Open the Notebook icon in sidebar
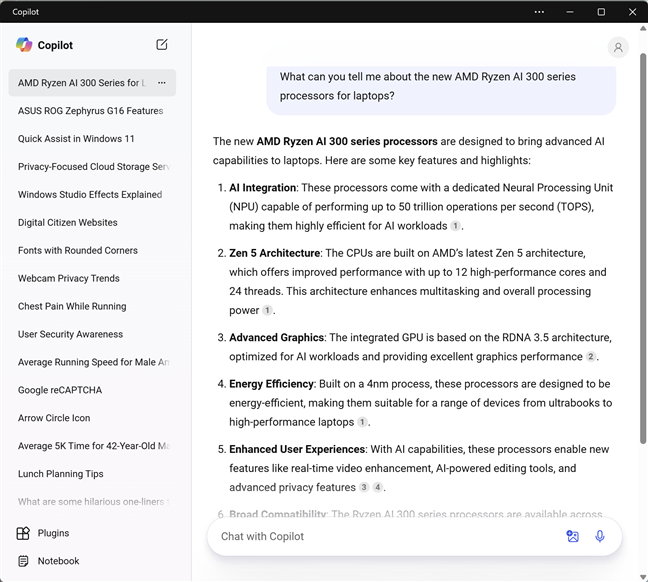Viewport: 648px width, 582px height. [23, 561]
